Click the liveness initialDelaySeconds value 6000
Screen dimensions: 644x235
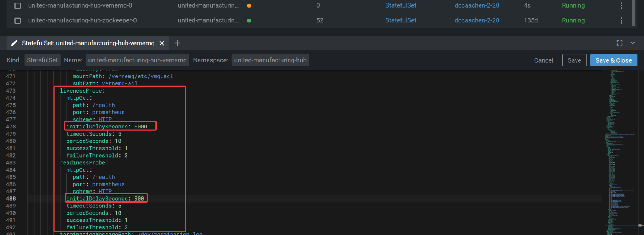(141, 127)
